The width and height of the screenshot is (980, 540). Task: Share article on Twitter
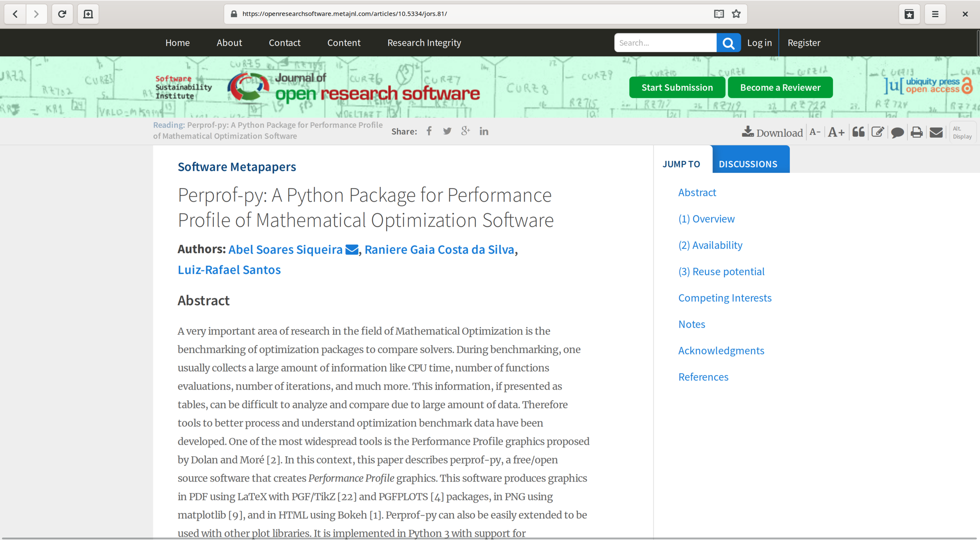(447, 131)
